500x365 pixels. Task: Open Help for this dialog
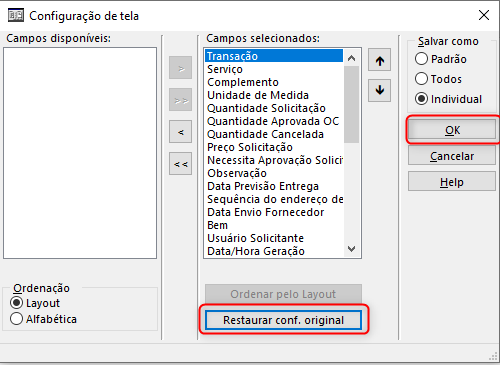click(x=452, y=182)
